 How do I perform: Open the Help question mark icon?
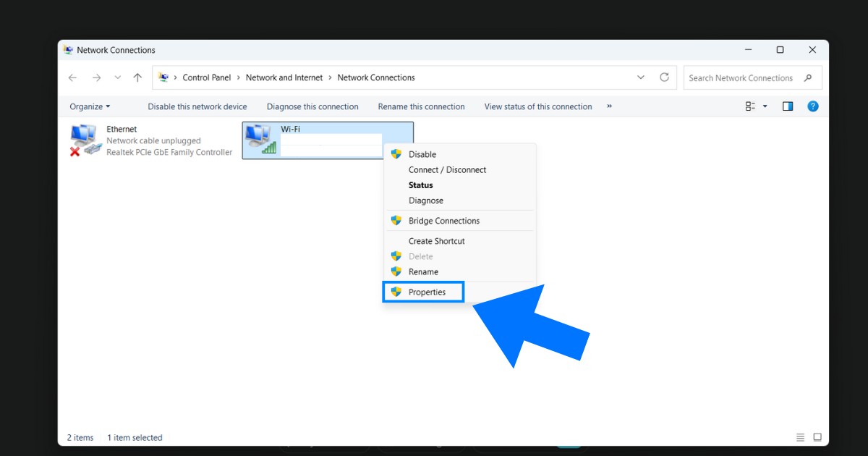coord(812,106)
